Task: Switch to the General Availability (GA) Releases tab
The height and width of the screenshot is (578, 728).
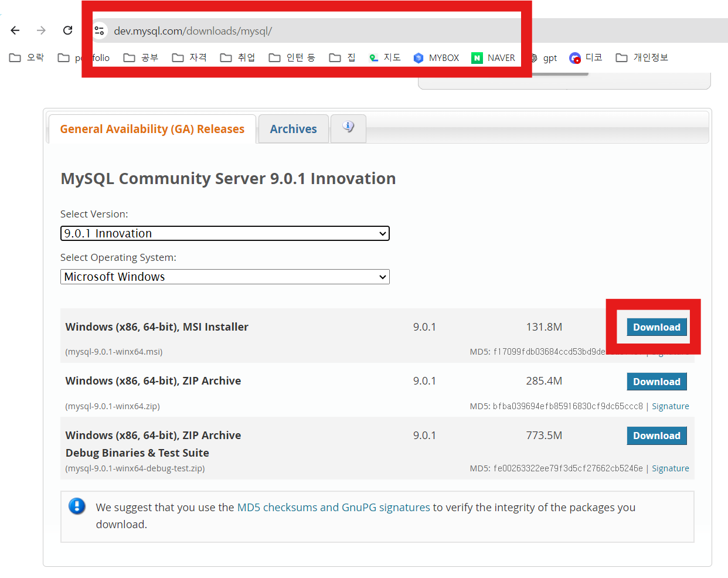Action: click(x=152, y=129)
